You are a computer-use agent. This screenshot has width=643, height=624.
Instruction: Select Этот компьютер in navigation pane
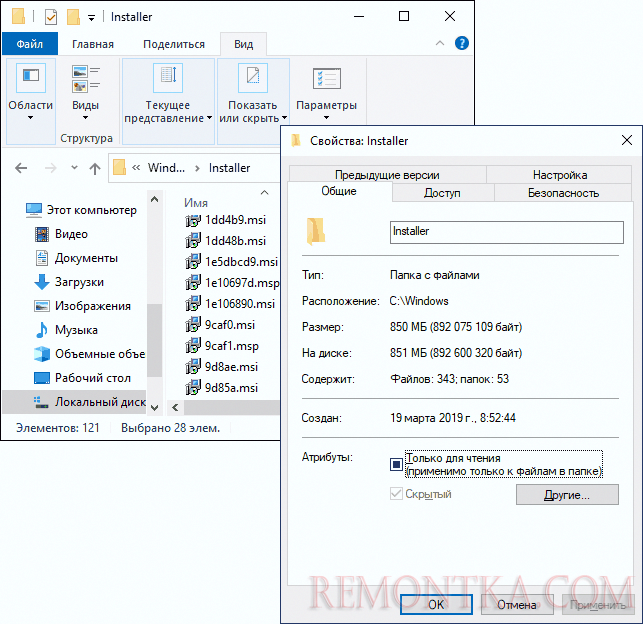coord(81,210)
